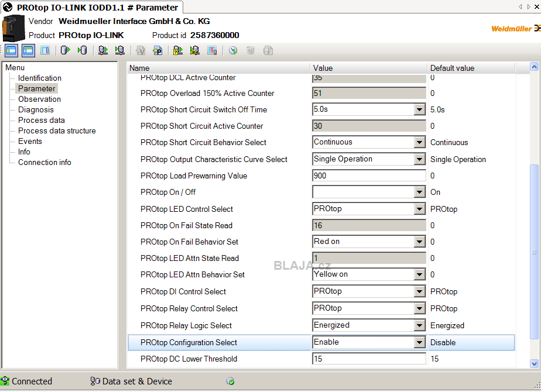Toggle the third layout icon with right-side panel
This screenshot has height=392, width=541.
pyautogui.click(x=45, y=51)
